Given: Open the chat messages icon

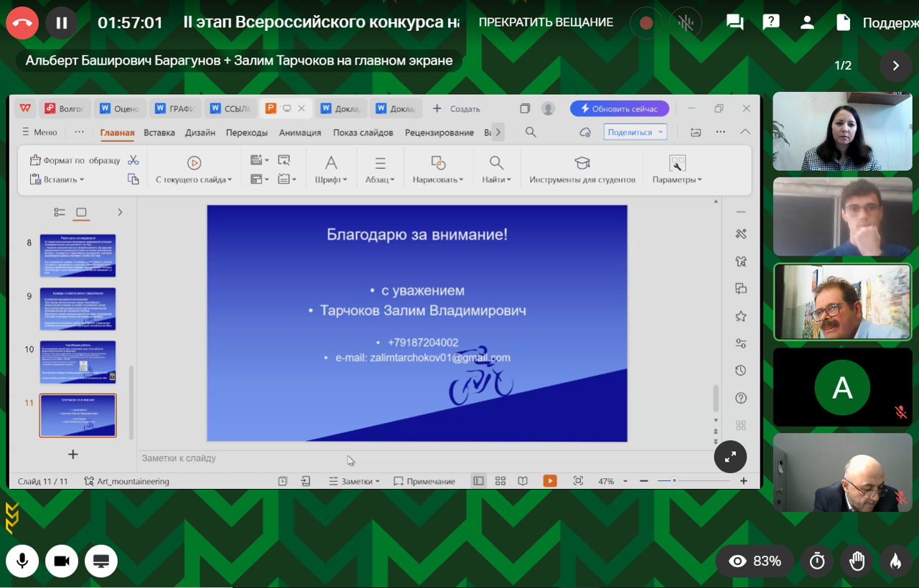Looking at the screenshot, I should (734, 23).
